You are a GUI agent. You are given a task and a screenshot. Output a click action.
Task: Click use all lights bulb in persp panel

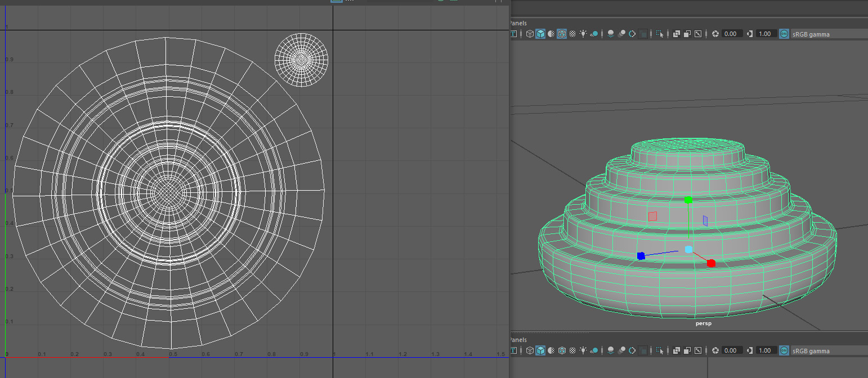click(x=583, y=34)
